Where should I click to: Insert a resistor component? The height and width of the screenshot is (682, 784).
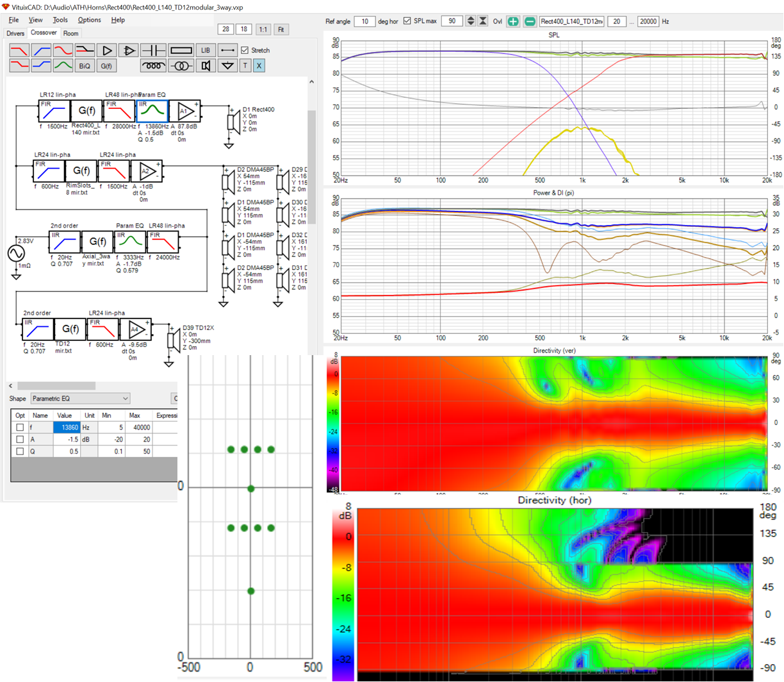tap(181, 50)
